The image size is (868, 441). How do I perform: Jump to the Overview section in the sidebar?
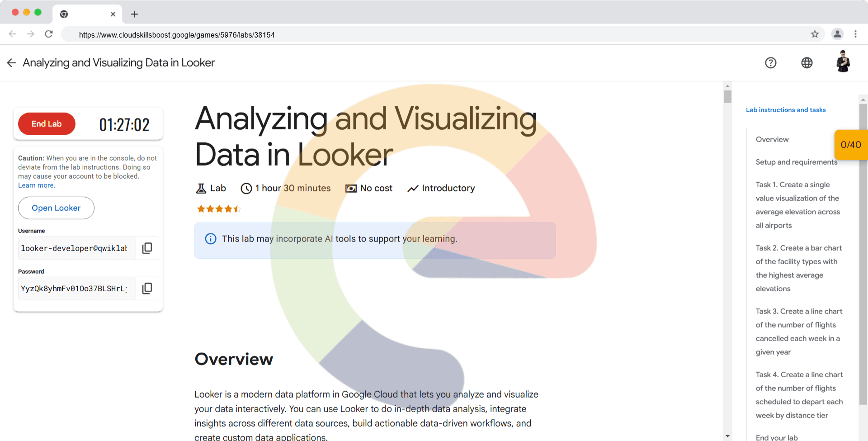(x=772, y=139)
